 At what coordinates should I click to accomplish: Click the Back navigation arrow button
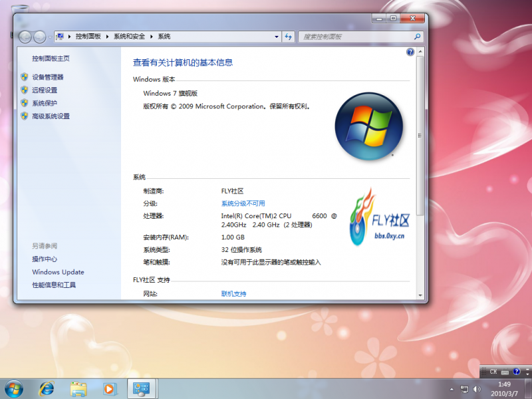click(x=25, y=37)
